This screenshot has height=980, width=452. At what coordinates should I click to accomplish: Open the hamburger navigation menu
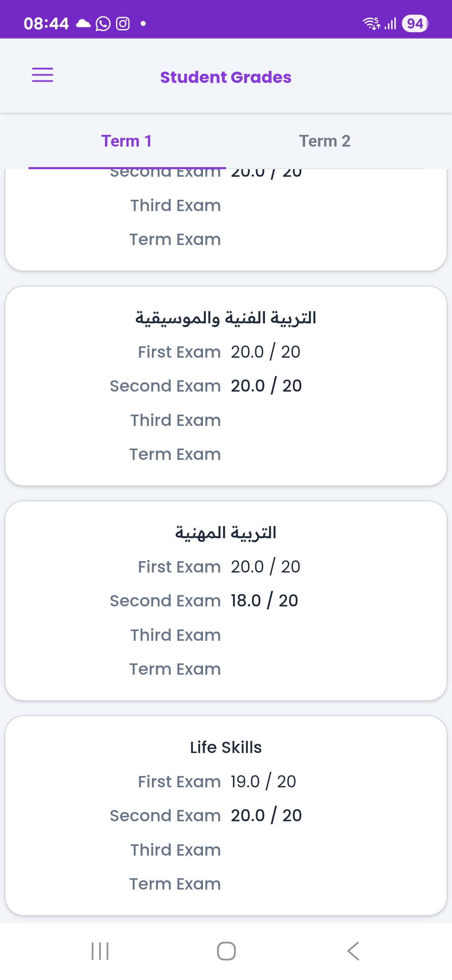click(x=43, y=75)
